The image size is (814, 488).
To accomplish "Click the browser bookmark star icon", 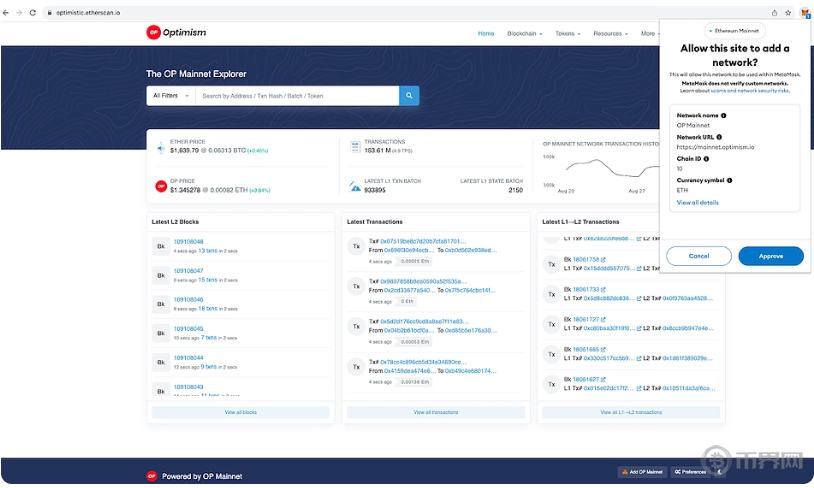I will coord(788,12).
